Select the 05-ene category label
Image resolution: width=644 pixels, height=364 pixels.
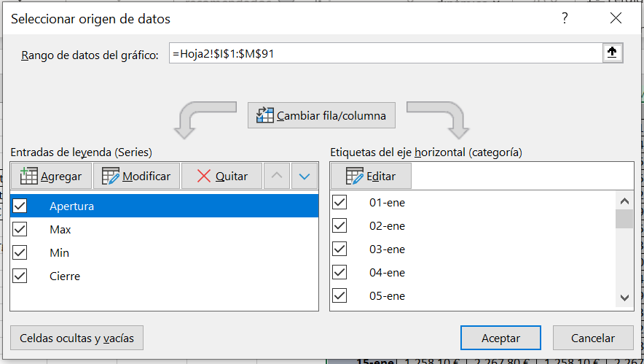[x=387, y=296]
